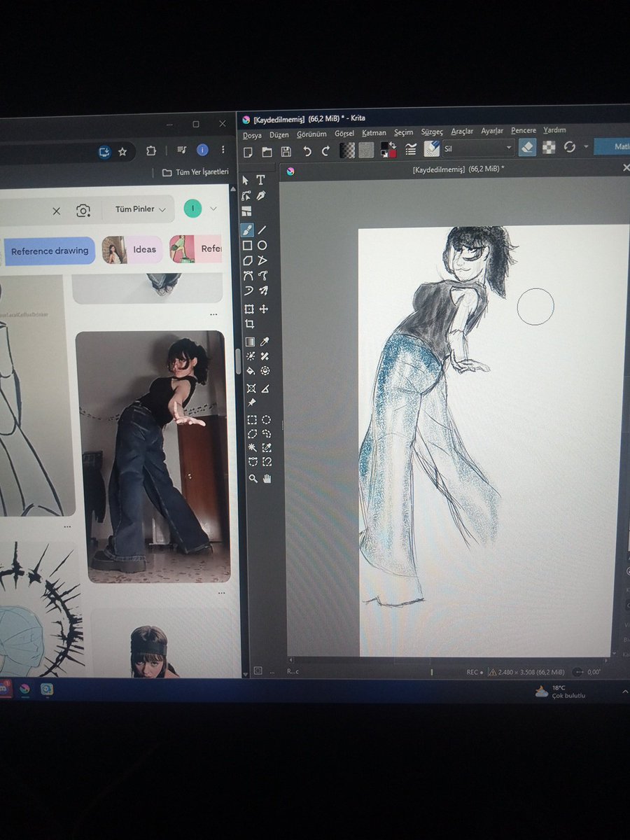Select the Bezier Curve Selection tool
Screen dimensions: 630x840
tap(252, 462)
